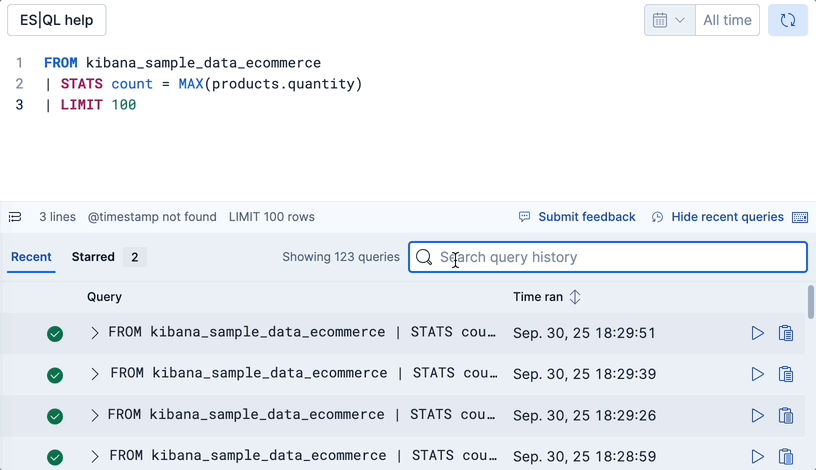Run the query from 18:29:26
The width and height of the screenshot is (816, 470).
[757, 415]
